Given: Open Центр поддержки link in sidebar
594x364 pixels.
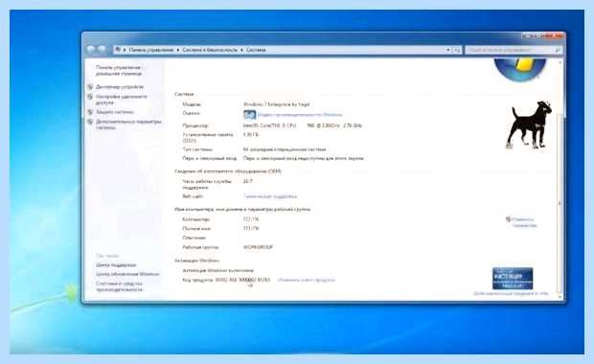Looking at the screenshot, I should coord(116,265).
